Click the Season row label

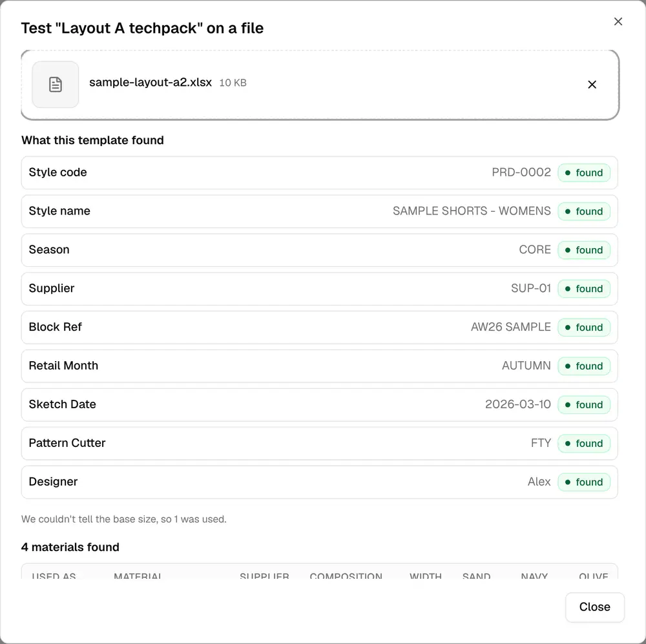(49, 250)
